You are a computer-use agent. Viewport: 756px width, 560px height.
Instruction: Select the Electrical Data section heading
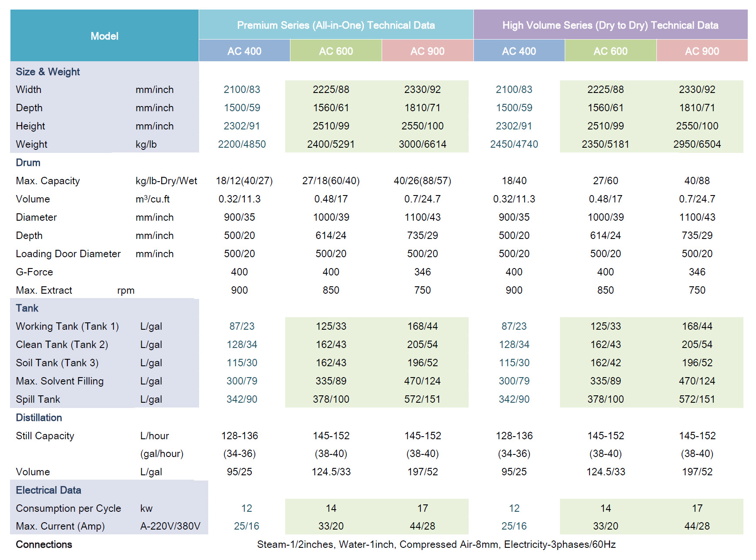tap(49, 490)
